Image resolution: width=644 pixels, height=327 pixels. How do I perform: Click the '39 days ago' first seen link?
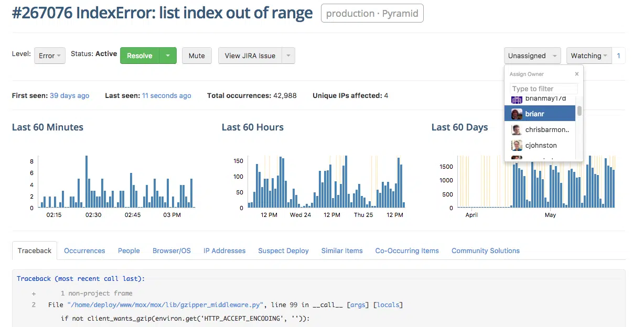pyautogui.click(x=69, y=95)
